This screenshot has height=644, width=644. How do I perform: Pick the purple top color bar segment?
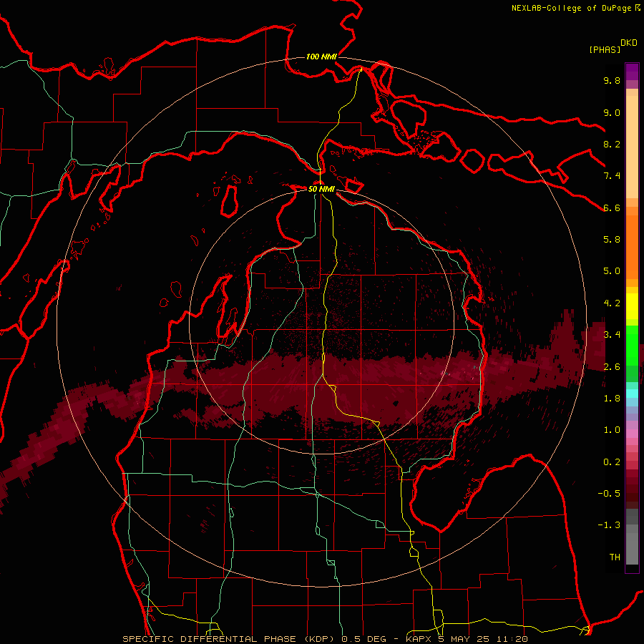click(632, 72)
